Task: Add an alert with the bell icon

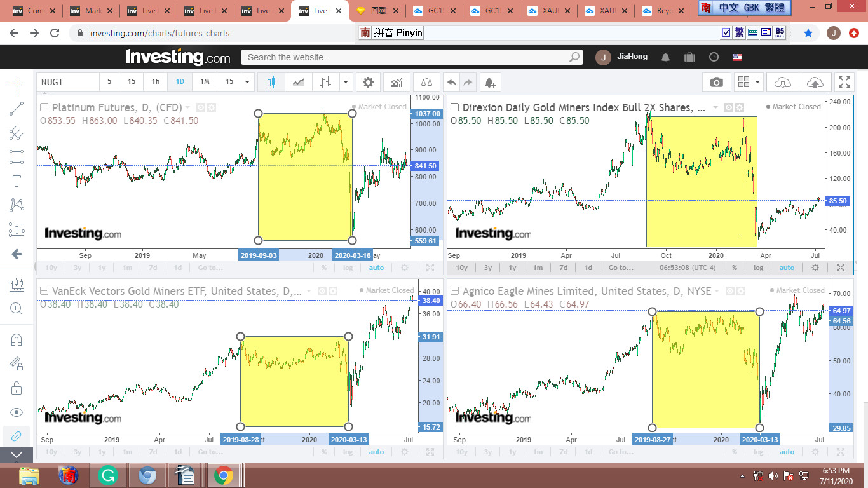Action: 489,82
